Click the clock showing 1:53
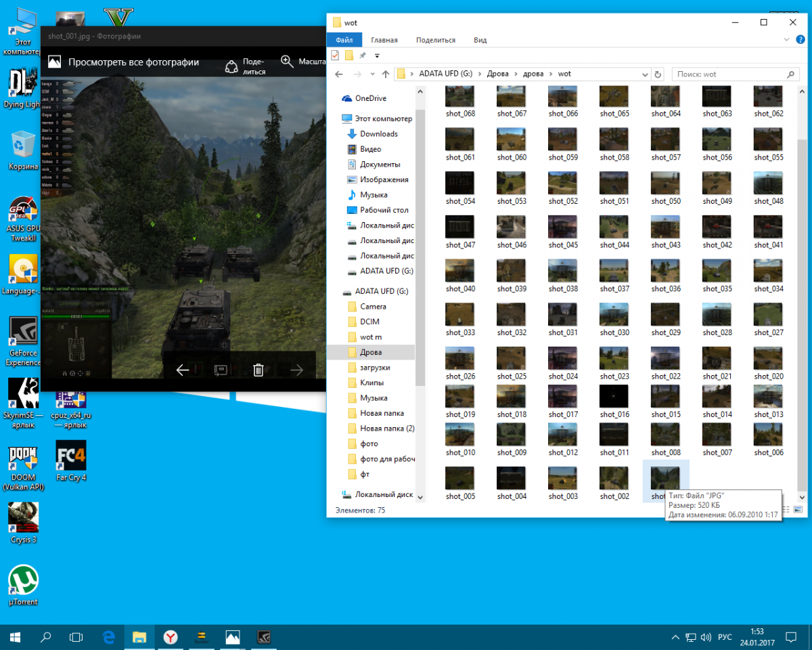Viewport: 812px width, 650px height. [757, 631]
